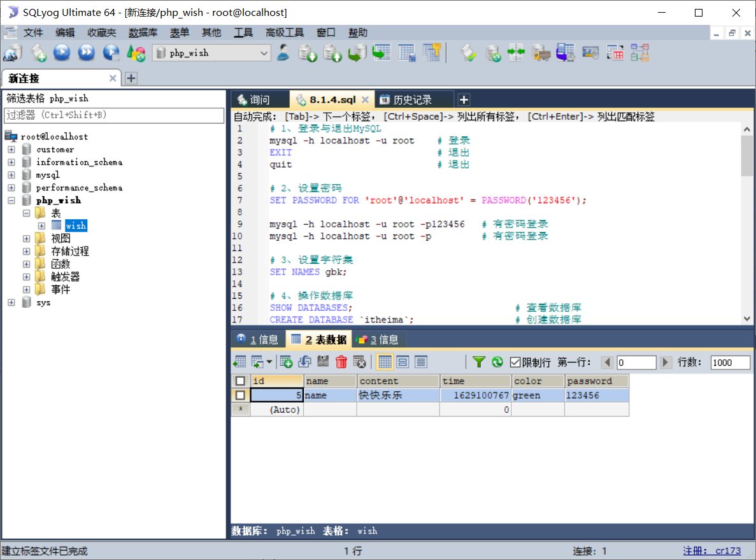Close the 8.1.4.sql tab
The image size is (756, 560).
click(x=365, y=100)
